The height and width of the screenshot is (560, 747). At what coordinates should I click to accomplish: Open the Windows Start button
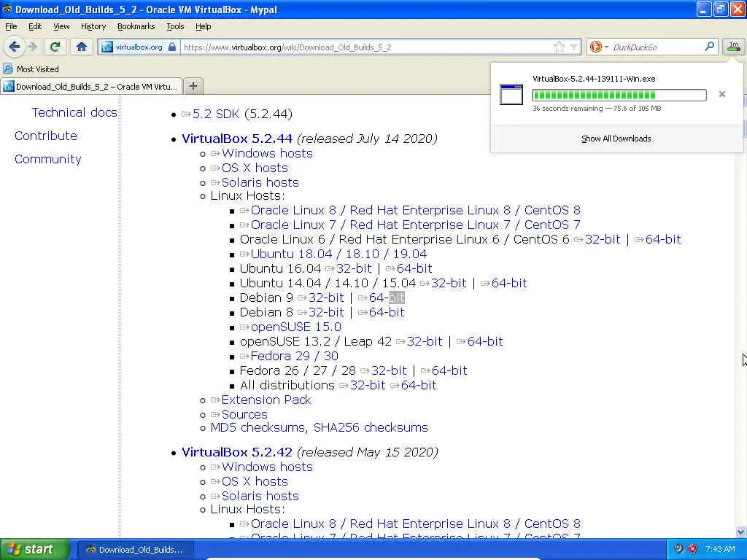[35, 549]
